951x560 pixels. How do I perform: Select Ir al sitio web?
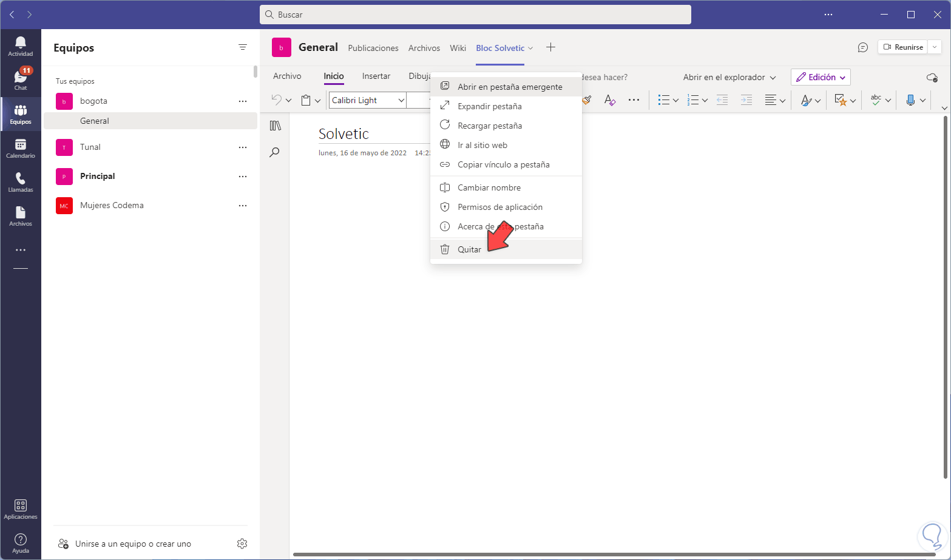506,145
